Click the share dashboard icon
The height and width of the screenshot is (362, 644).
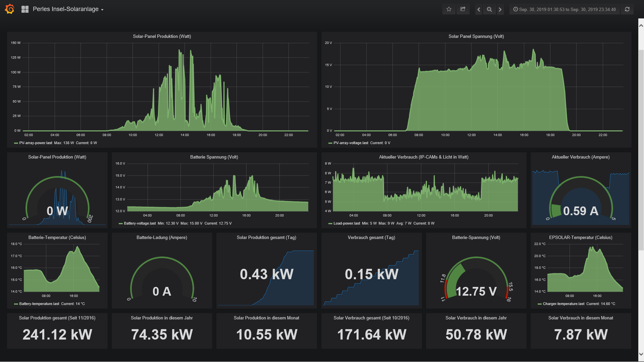tap(463, 9)
